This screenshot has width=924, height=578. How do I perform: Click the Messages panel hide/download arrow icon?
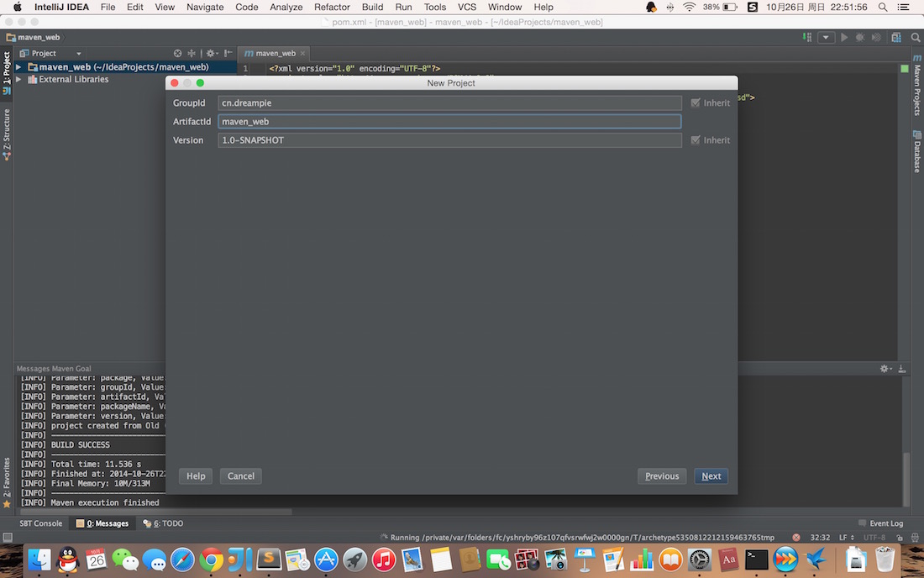pos(901,369)
